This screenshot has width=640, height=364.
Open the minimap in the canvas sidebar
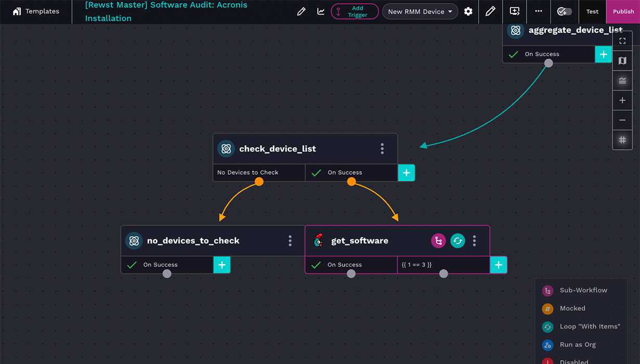(622, 60)
